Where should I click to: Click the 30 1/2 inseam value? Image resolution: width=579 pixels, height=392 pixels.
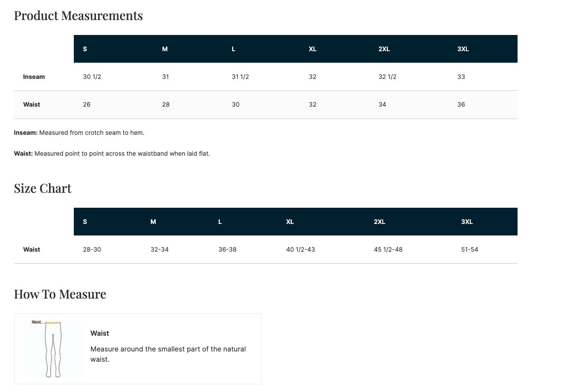click(92, 77)
